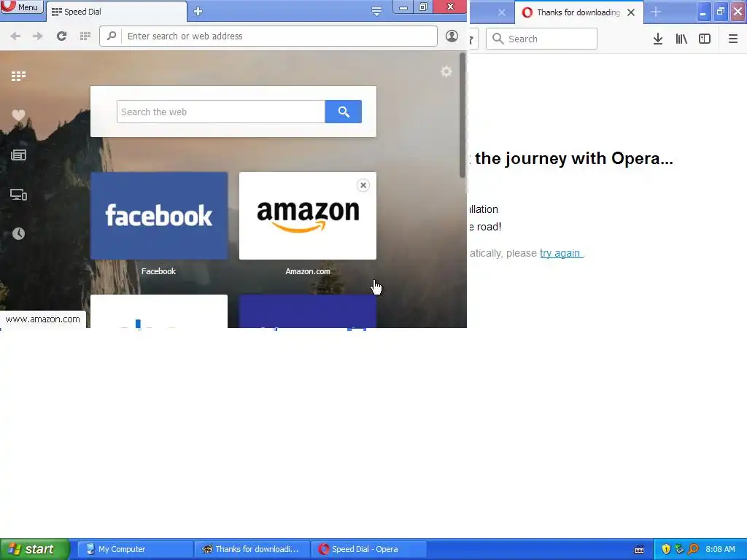Select the Speed Dial tab
This screenshot has width=747, height=560.
point(116,12)
